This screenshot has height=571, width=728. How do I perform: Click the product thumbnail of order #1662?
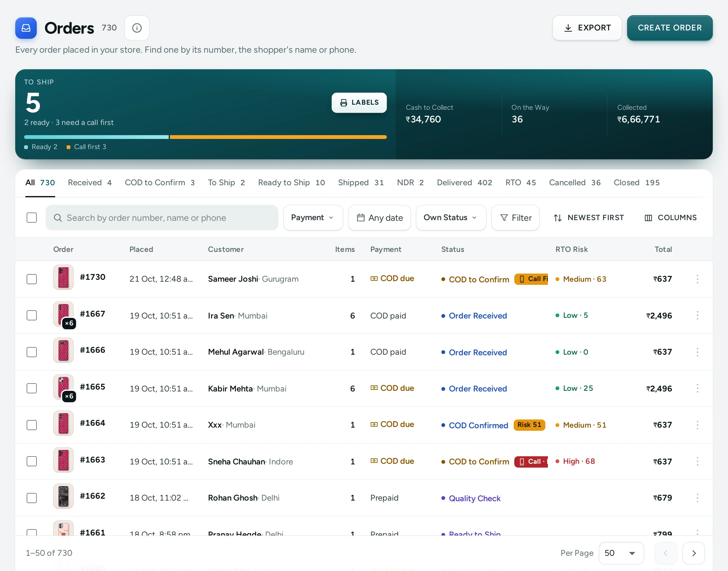pyautogui.click(x=63, y=496)
